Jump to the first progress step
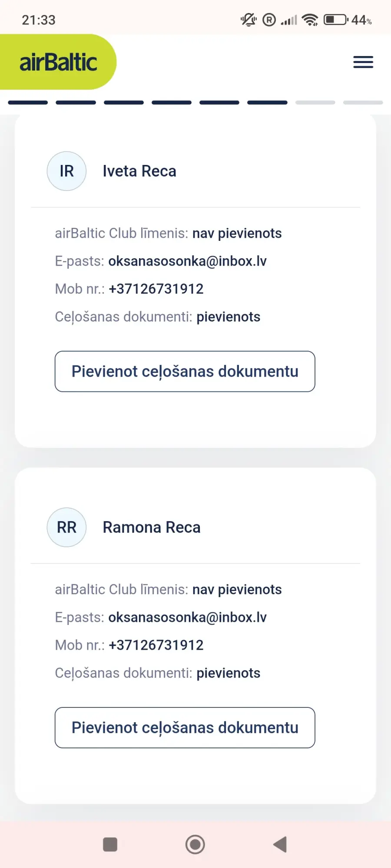The image size is (391, 868). click(28, 102)
